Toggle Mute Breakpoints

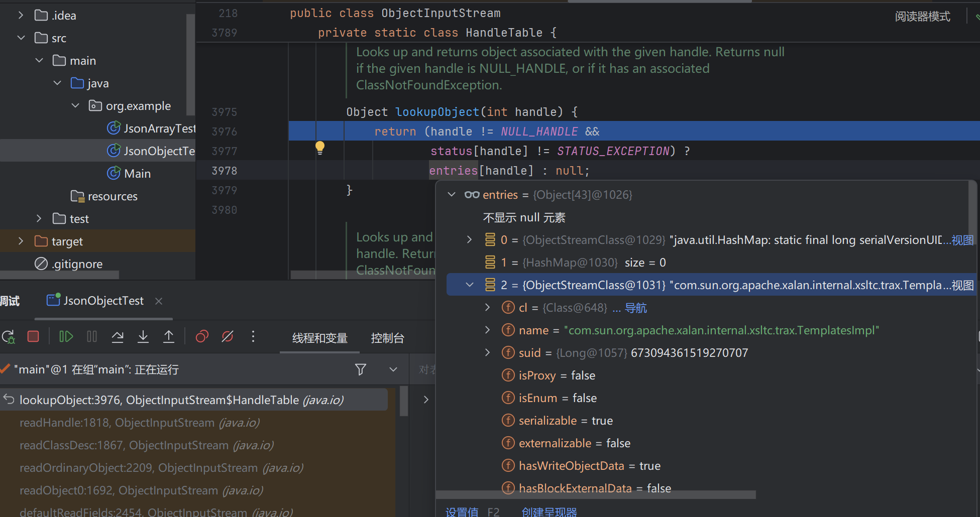228,336
